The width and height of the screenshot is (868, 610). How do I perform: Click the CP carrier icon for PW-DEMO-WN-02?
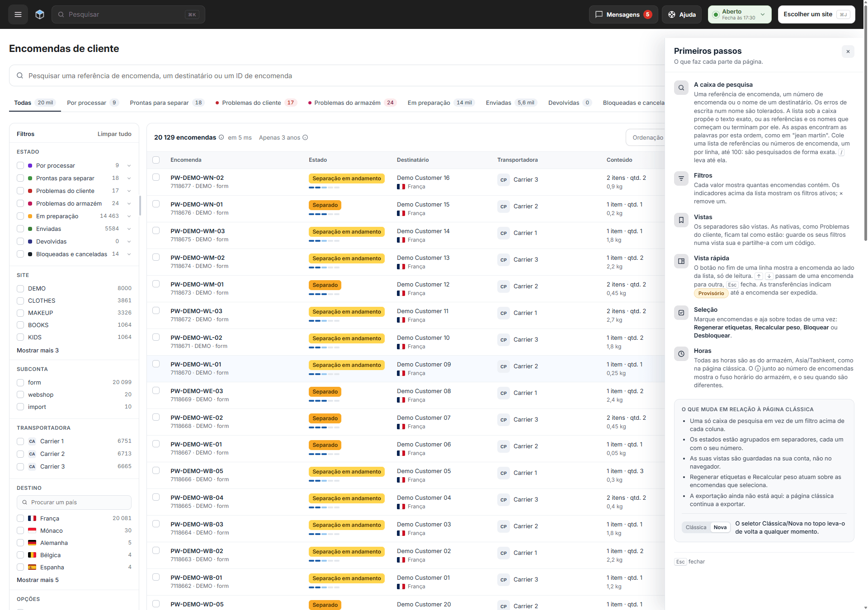[503, 180]
